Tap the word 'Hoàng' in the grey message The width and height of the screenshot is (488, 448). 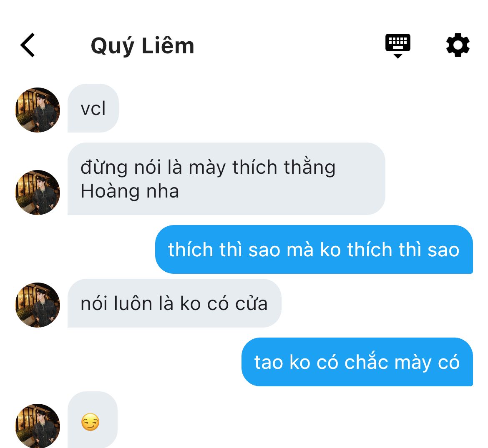click(x=110, y=191)
